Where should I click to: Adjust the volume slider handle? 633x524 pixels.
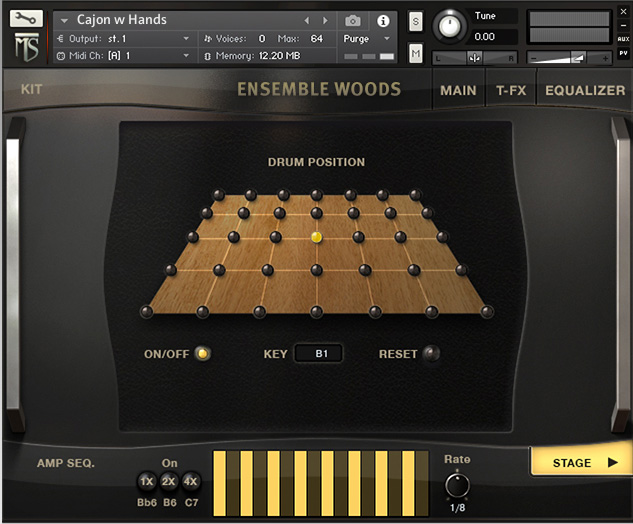pos(578,59)
